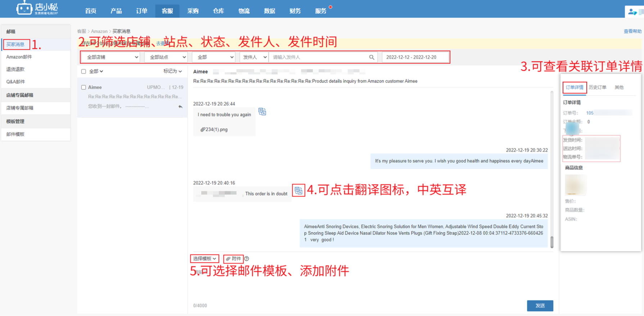The image size is (644, 316).
Task: Select Q&A邮件 in the sidebar
Action: (15, 82)
